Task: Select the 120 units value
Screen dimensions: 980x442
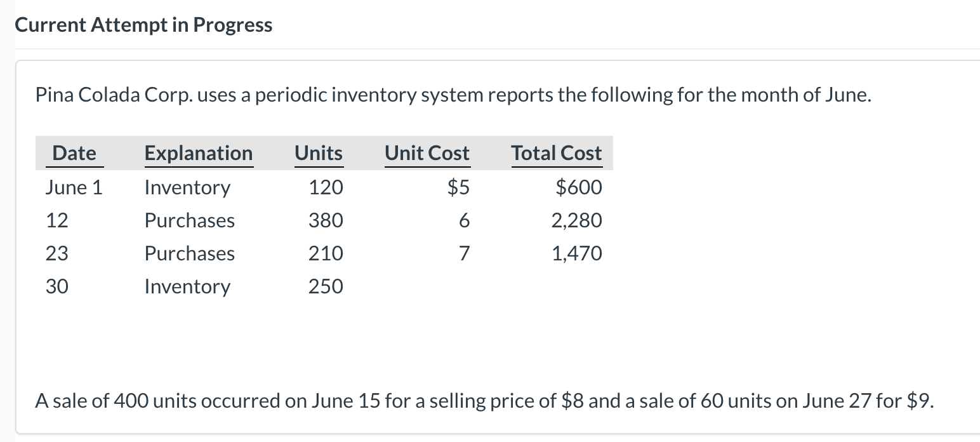Action: click(326, 187)
